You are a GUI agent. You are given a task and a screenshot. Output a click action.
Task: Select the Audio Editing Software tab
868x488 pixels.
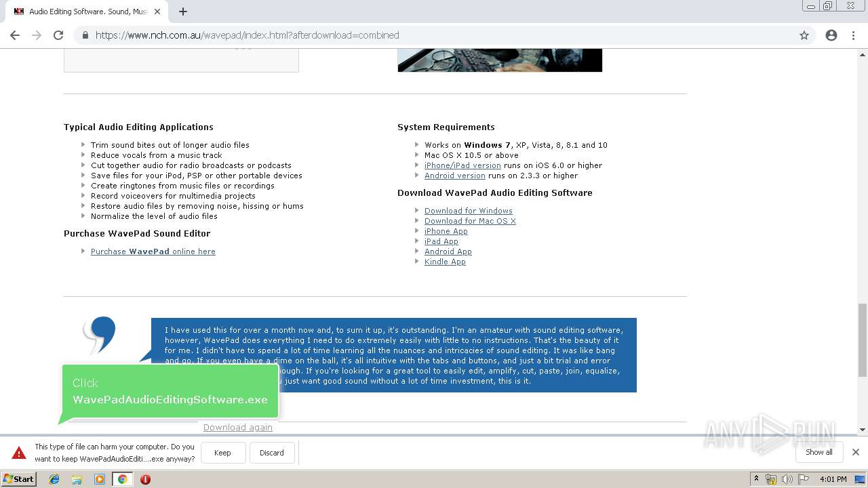[87, 12]
